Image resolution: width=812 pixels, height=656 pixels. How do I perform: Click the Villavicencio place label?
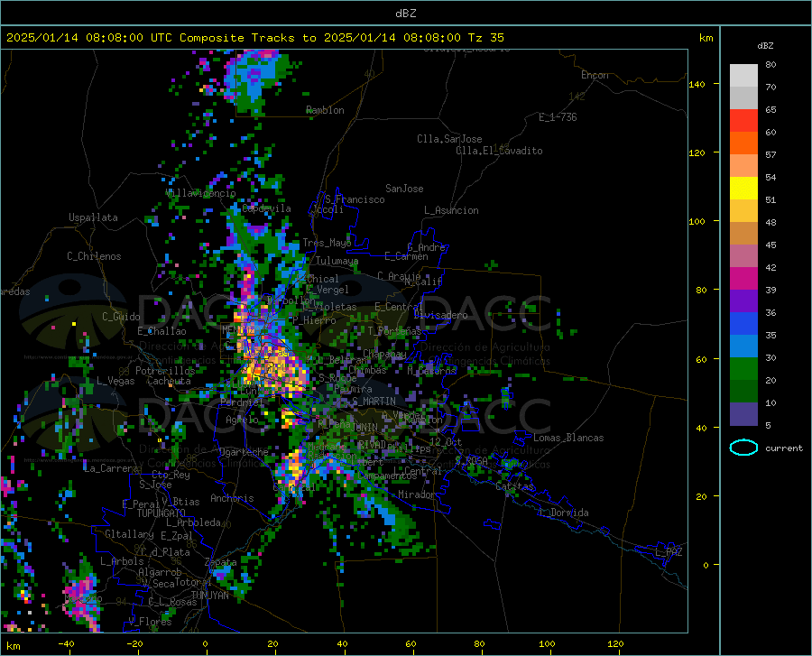pyautogui.click(x=201, y=193)
